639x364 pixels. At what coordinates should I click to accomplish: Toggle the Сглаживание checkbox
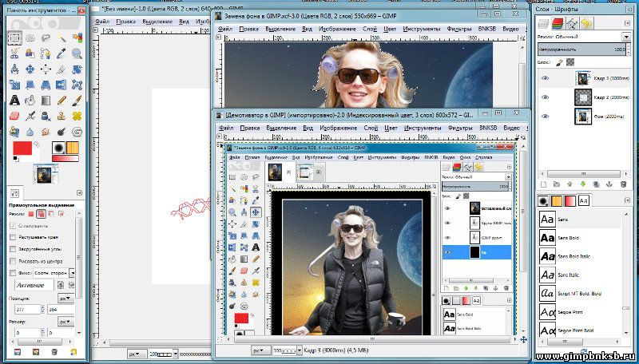13,226
